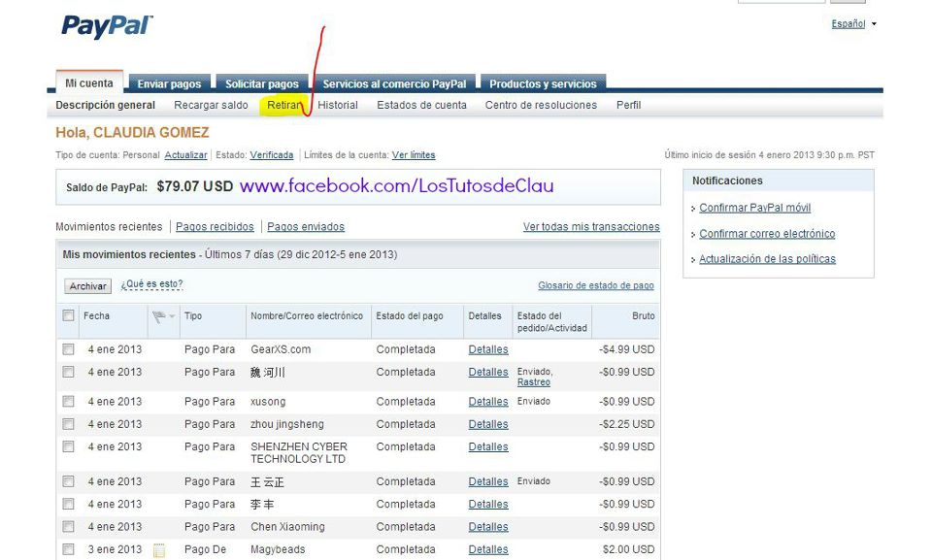Image resolution: width=932 pixels, height=560 pixels.
Task: Toggle the select-all checkbox in the table header
Action: click(x=68, y=315)
